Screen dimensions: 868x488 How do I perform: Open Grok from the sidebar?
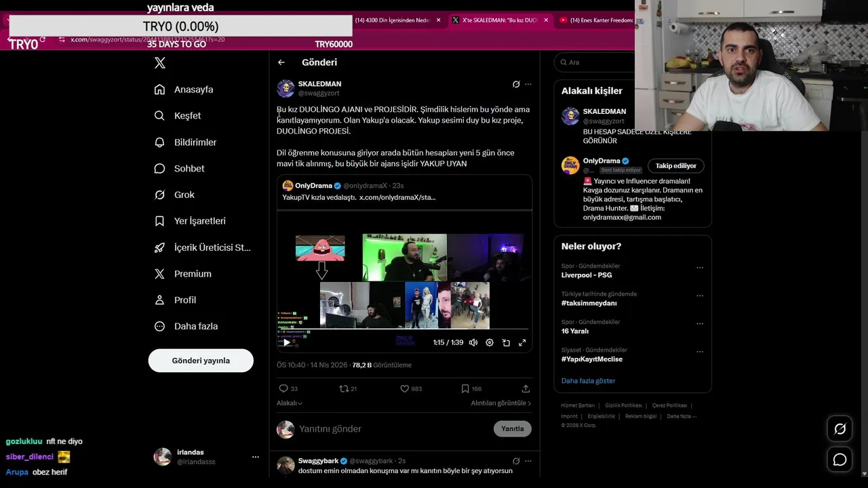click(174, 195)
